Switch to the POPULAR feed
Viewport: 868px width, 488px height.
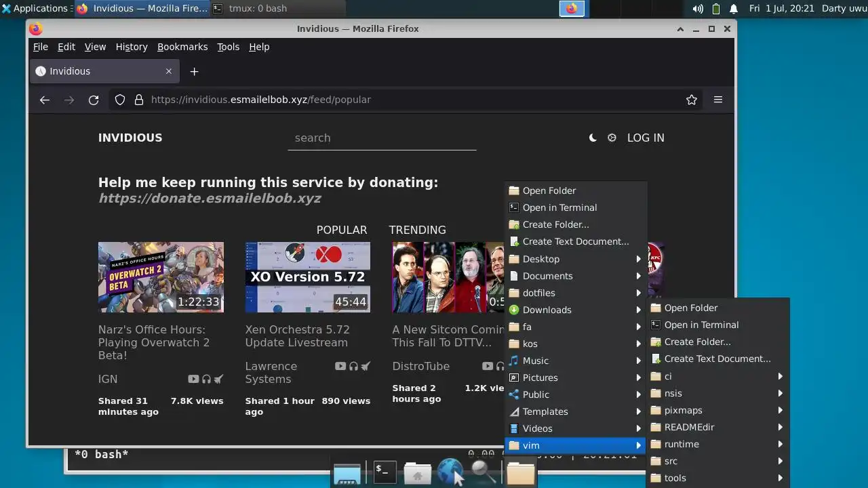[x=342, y=230]
